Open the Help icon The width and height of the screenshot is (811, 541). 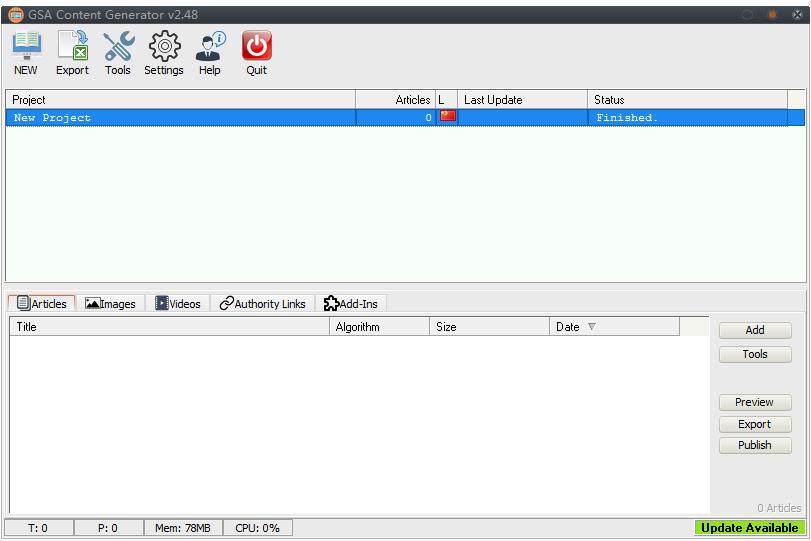pos(210,53)
